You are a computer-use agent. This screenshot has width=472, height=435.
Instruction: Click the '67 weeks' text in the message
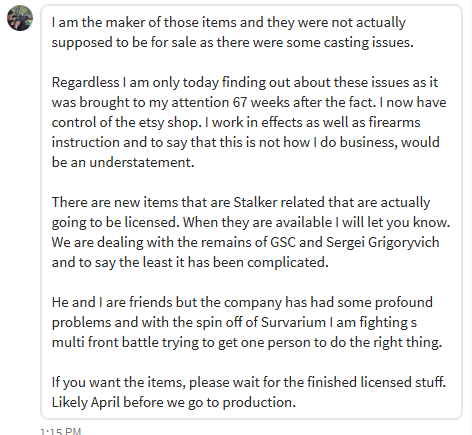261,102
